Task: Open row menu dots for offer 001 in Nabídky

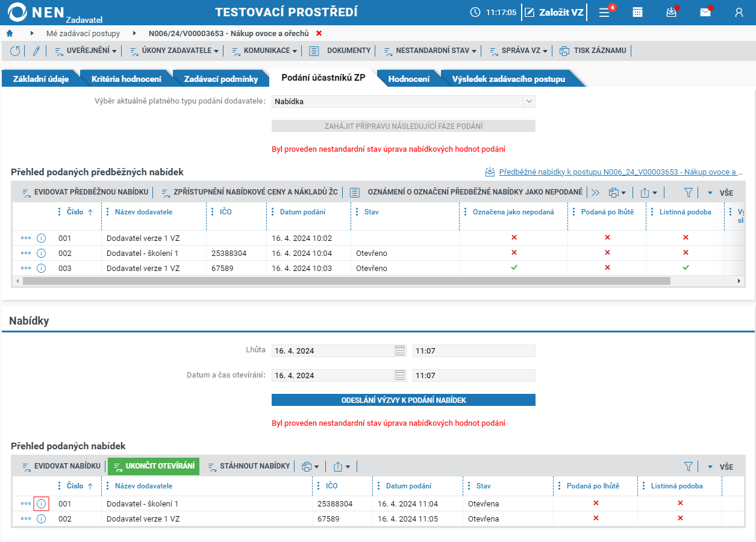Action: click(x=25, y=503)
